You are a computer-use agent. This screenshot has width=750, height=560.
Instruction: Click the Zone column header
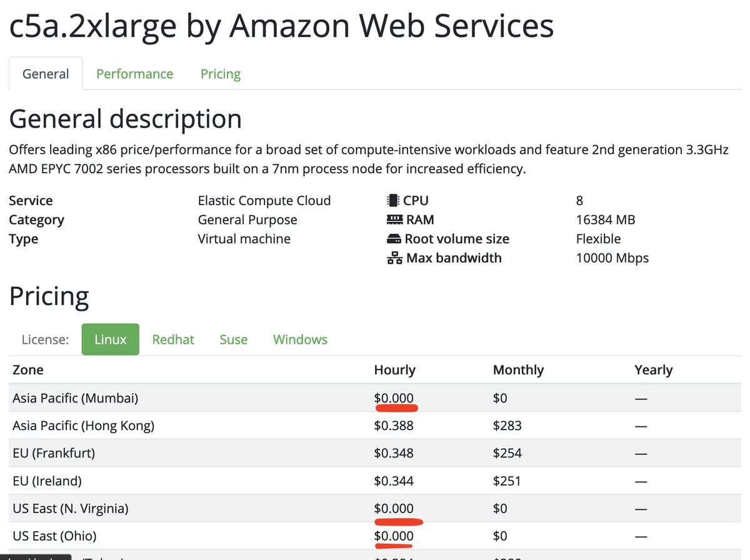click(28, 370)
